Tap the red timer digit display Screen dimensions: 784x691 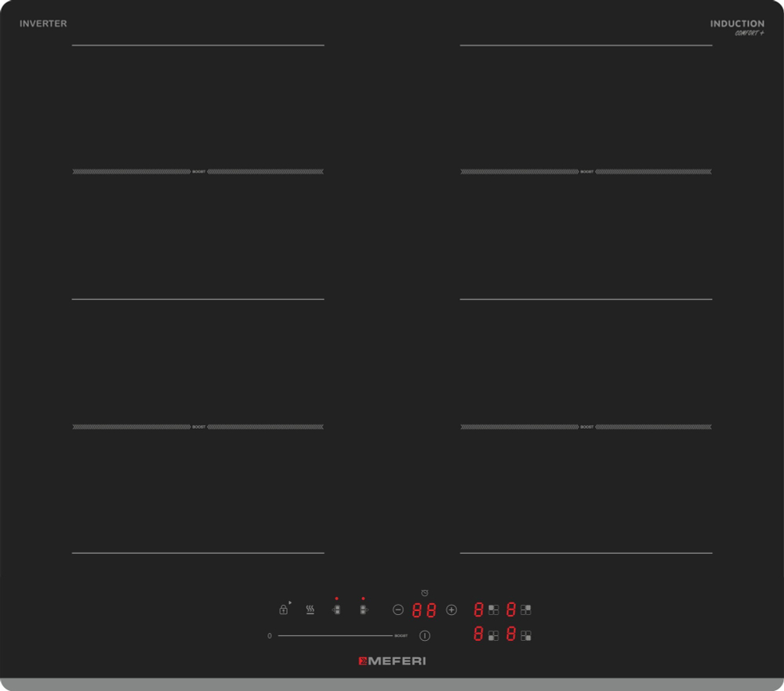coord(424,610)
